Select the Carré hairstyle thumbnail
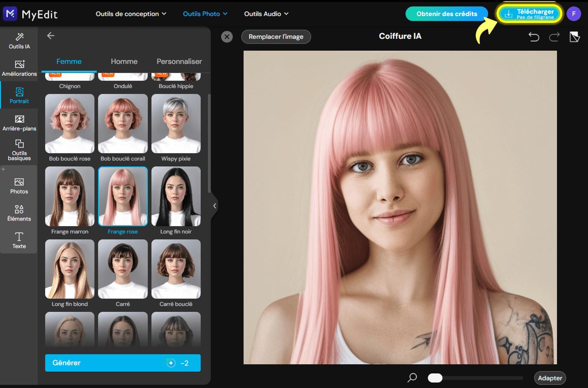 pos(123,269)
